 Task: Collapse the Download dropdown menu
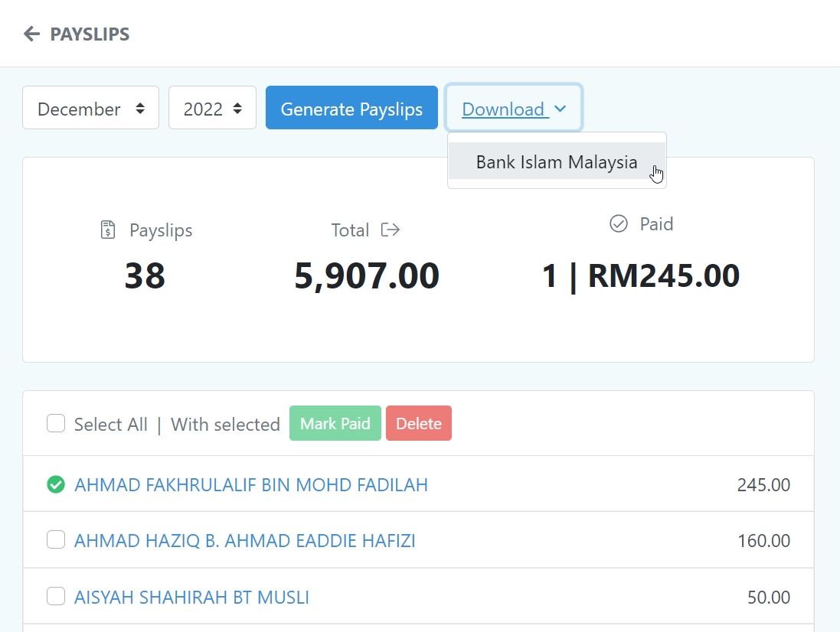pos(513,108)
